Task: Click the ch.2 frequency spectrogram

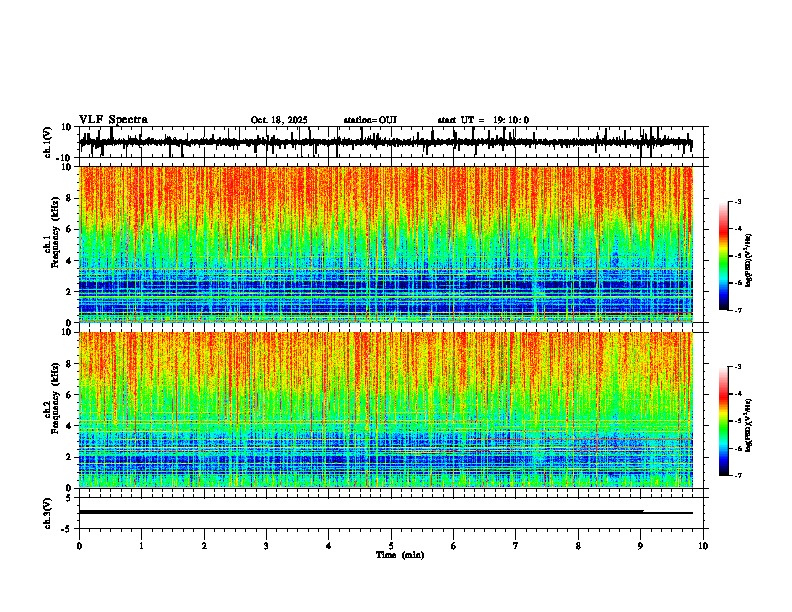Action: [386, 410]
